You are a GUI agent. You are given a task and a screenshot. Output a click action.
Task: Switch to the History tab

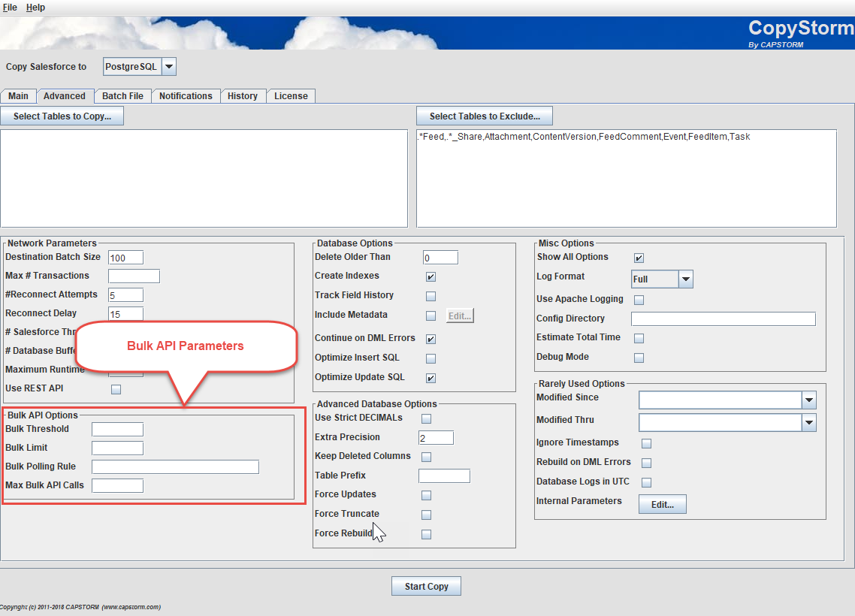point(243,96)
